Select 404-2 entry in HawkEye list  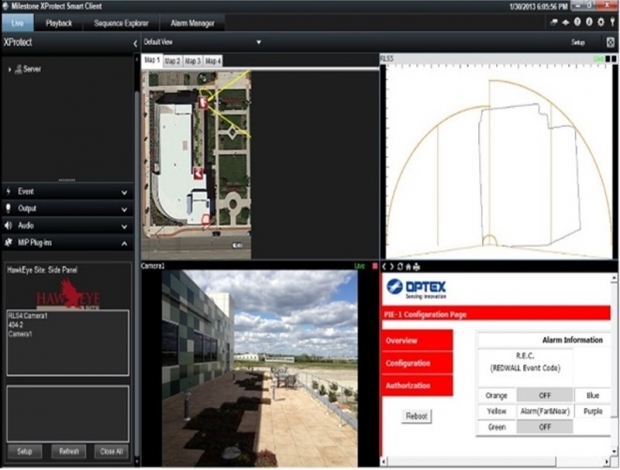16,325
